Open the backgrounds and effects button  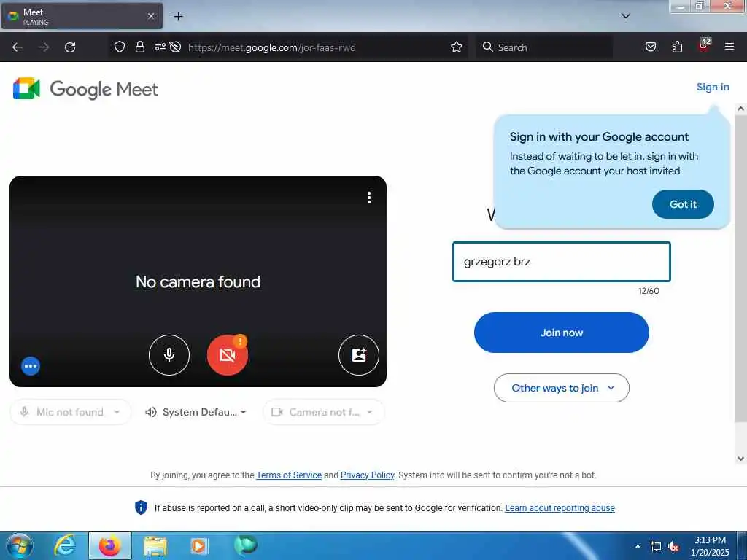[x=359, y=355]
